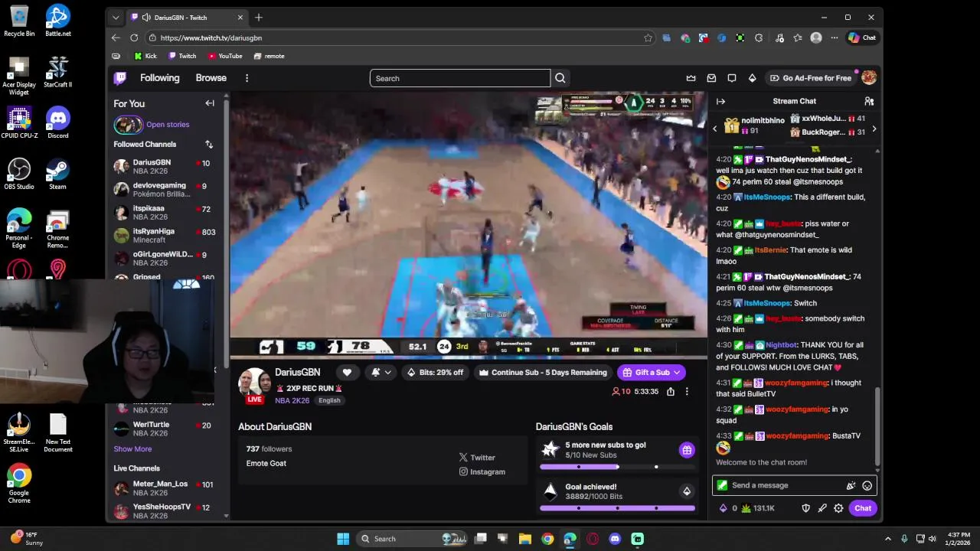The height and width of the screenshot is (551, 980).
Task: Open Twitter social link
Action: pyautogui.click(x=478, y=458)
